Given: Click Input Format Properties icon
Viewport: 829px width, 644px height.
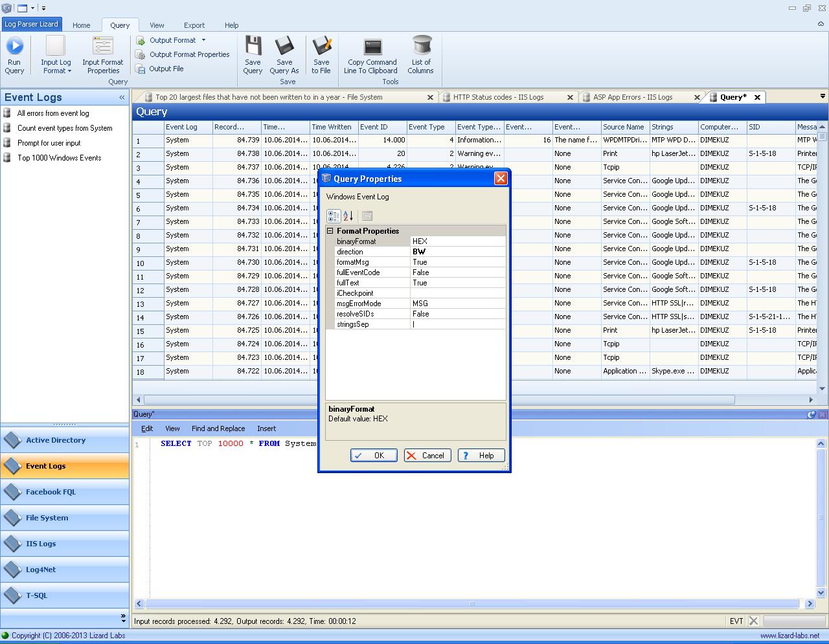Looking at the screenshot, I should pyautogui.click(x=103, y=47).
